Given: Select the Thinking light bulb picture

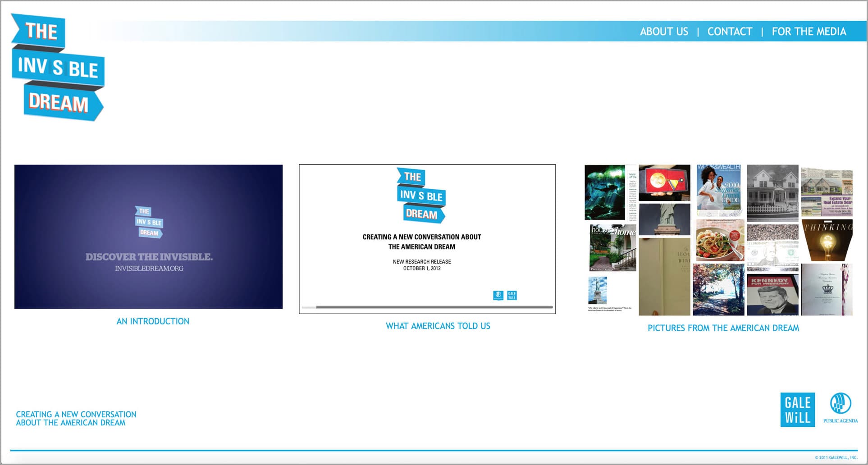Looking at the screenshot, I should pos(827,241).
